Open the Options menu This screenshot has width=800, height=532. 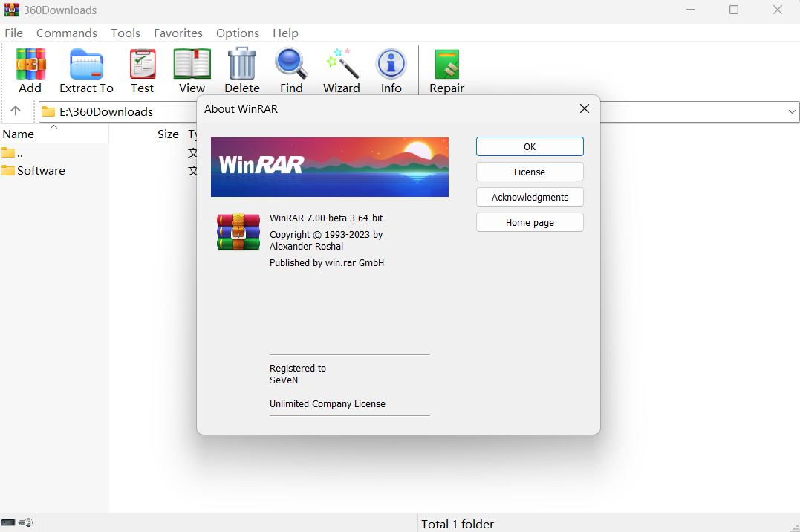tap(238, 33)
